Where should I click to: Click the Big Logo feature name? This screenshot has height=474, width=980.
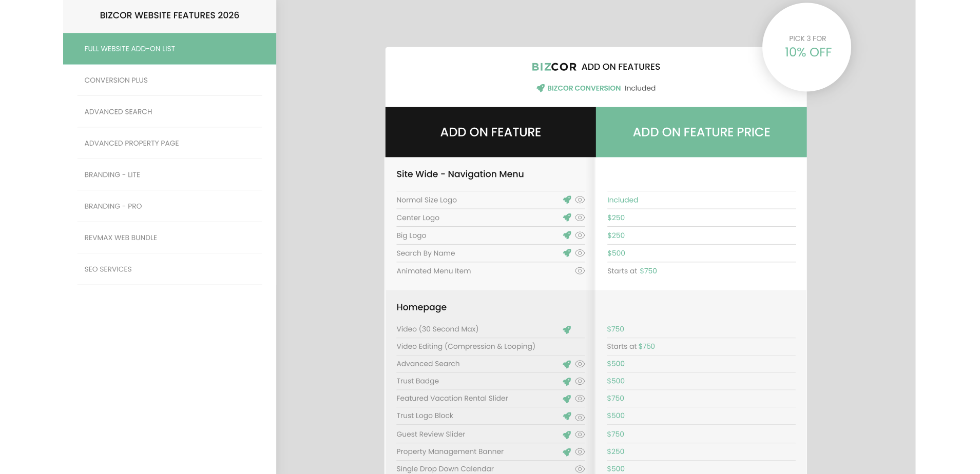(x=411, y=235)
